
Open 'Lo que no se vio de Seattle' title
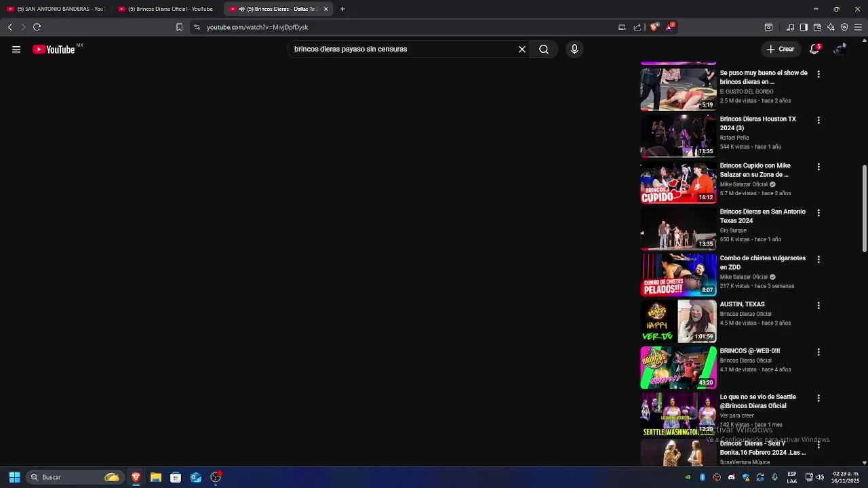click(x=758, y=401)
